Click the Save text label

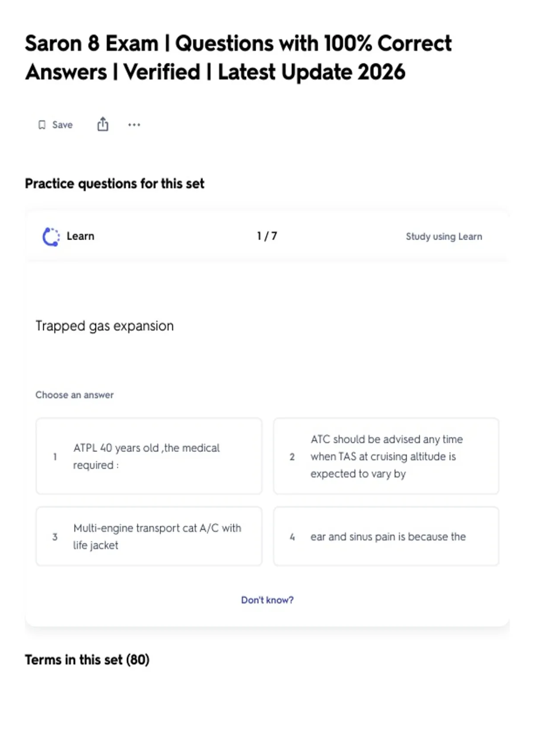62,125
